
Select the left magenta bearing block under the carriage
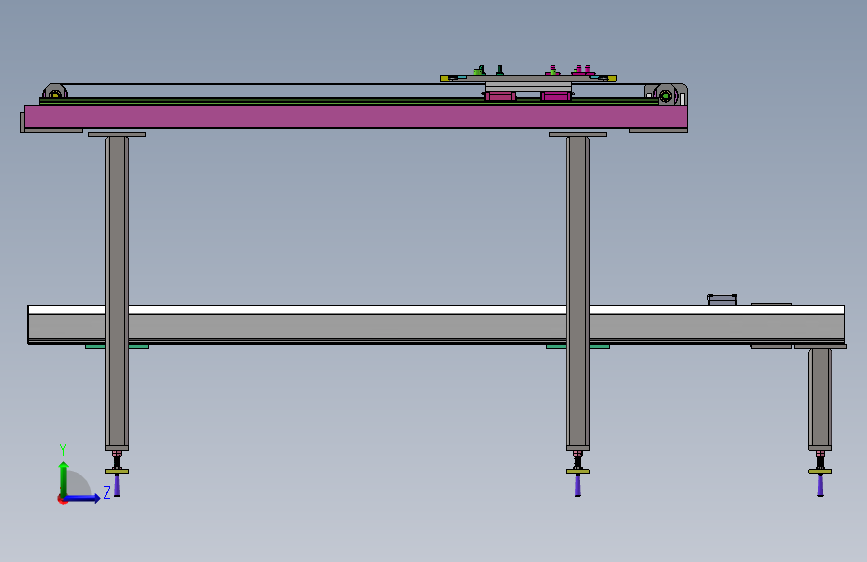[x=500, y=96]
